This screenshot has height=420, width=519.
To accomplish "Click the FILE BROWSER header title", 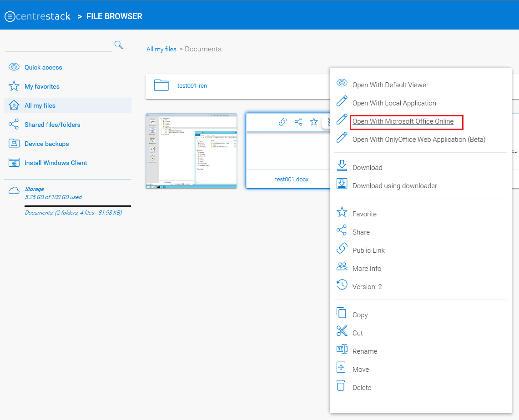I will click(x=114, y=16).
